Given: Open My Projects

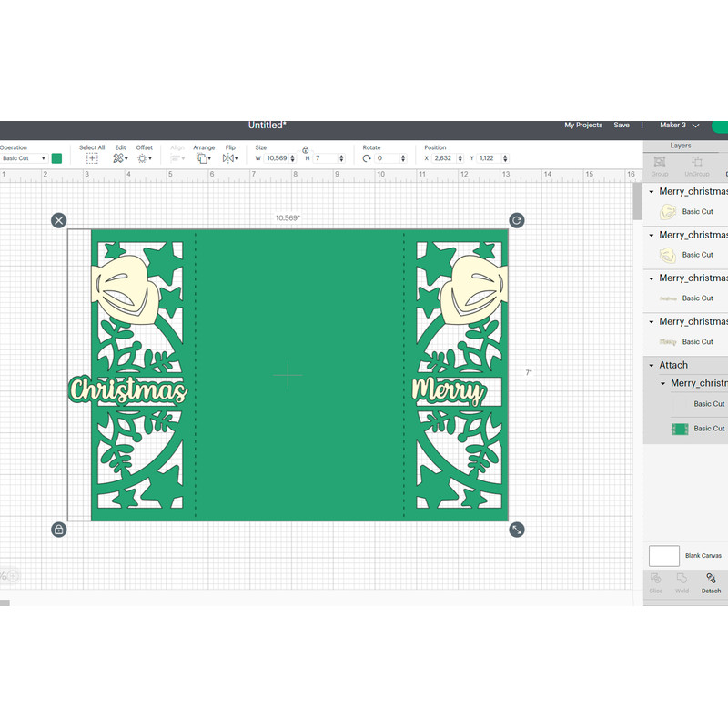Looking at the screenshot, I should click(582, 126).
